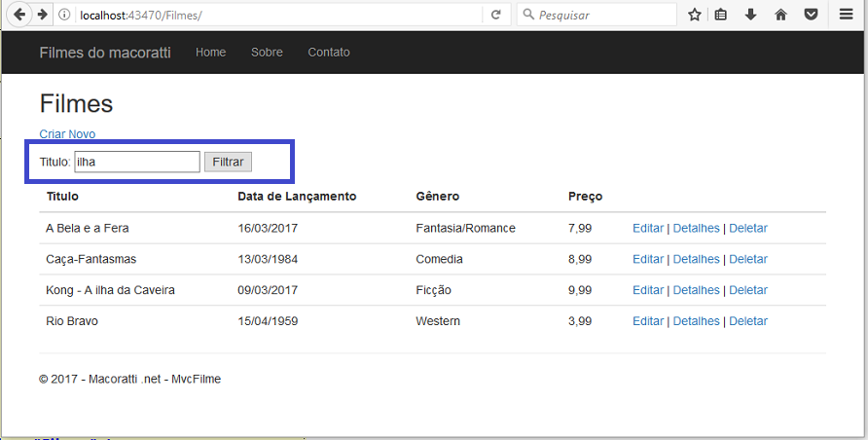View Detalhes for Rio Bravo
The image size is (868, 440).
(x=696, y=321)
